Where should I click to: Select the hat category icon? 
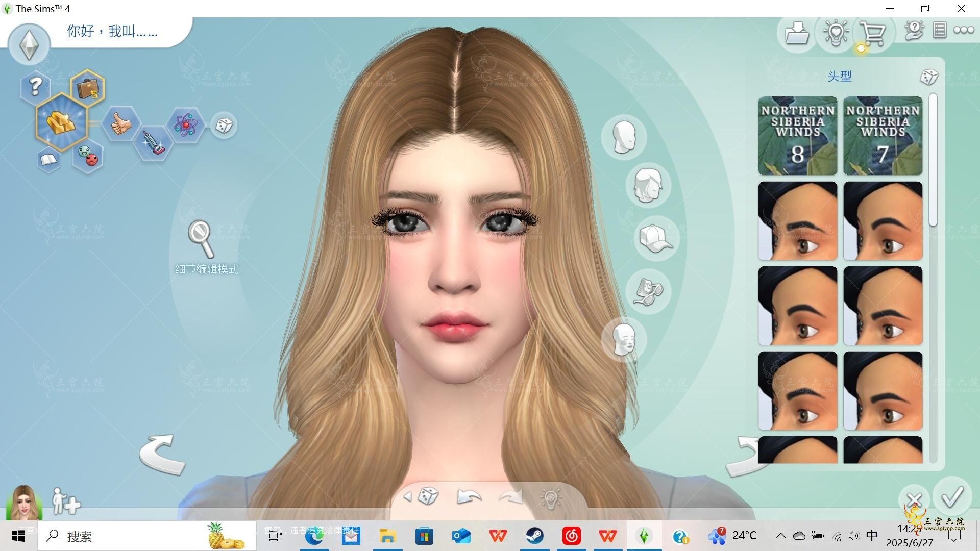tap(656, 238)
